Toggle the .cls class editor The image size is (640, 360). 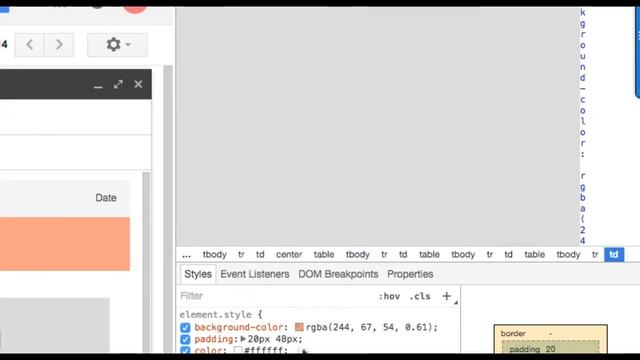(420, 296)
